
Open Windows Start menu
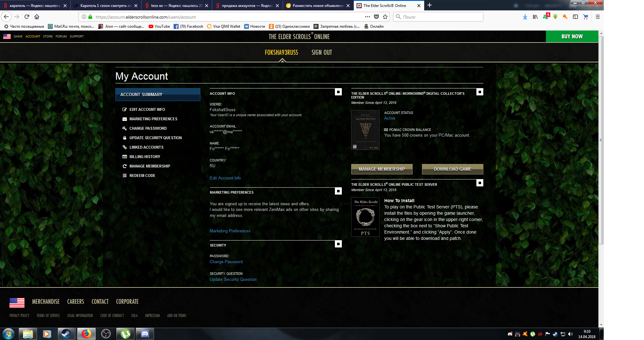click(8, 334)
